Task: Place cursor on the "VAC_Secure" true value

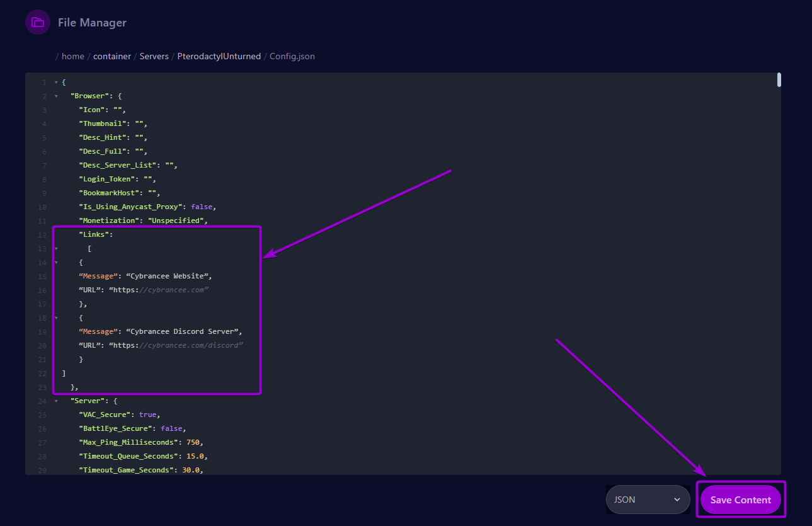Action: tap(147, 415)
